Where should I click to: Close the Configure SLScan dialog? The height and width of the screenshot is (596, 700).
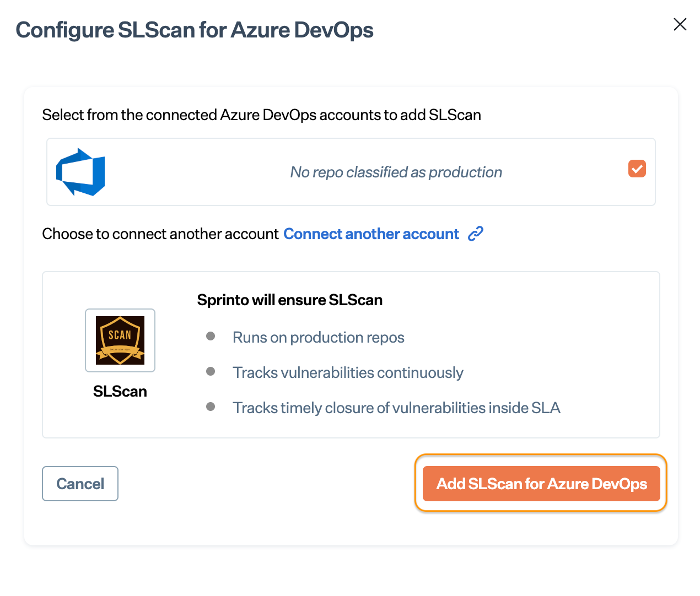(x=680, y=24)
